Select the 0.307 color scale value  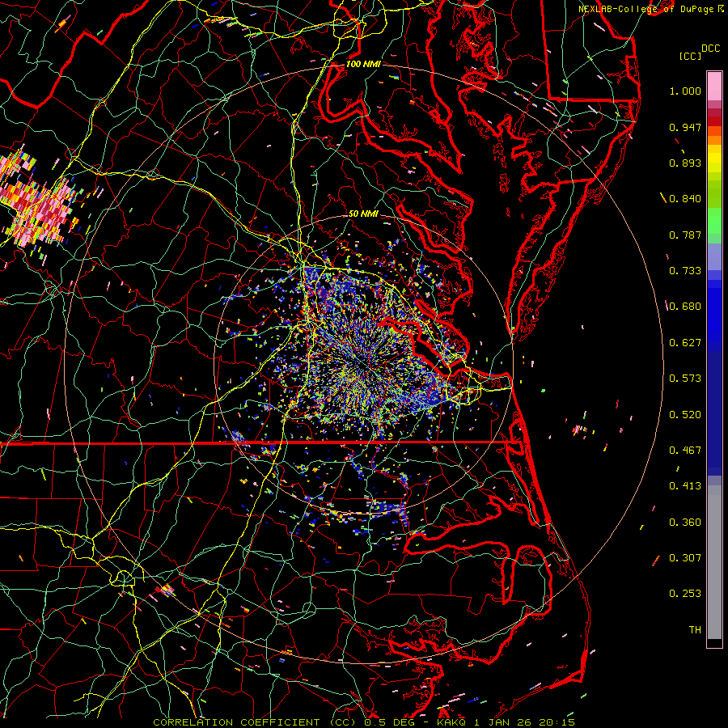(x=685, y=558)
